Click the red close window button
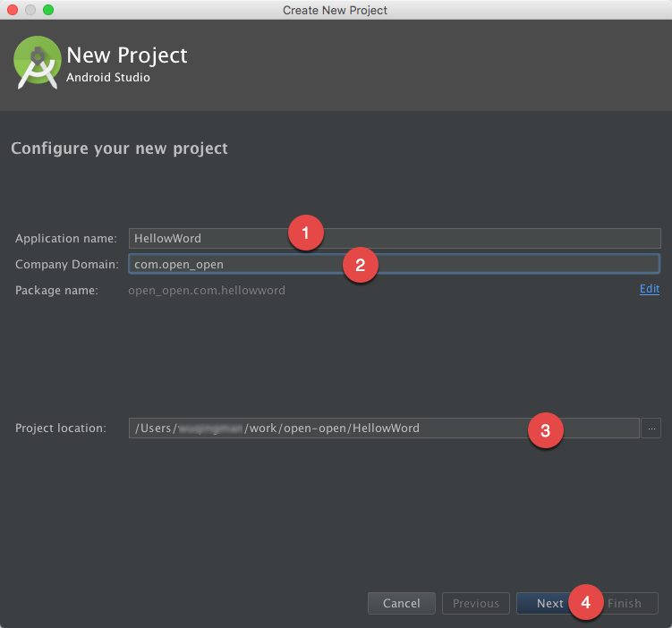This screenshot has height=628, width=672. 13,10
